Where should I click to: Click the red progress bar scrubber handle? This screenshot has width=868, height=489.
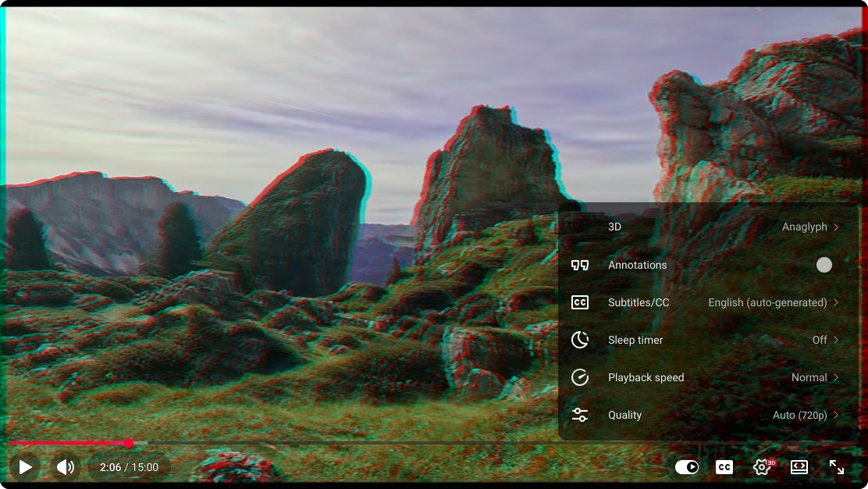[x=129, y=443]
